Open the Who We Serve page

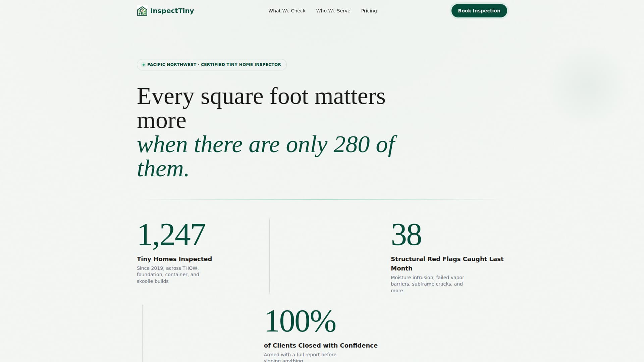pyautogui.click(x=333, y=11)
